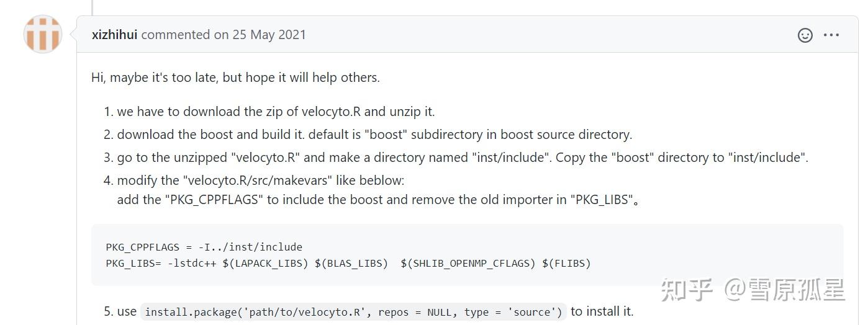Click the 'to install it.' text
The height and width of the screenshot is (325, 868).
click(x=602, y=311)
